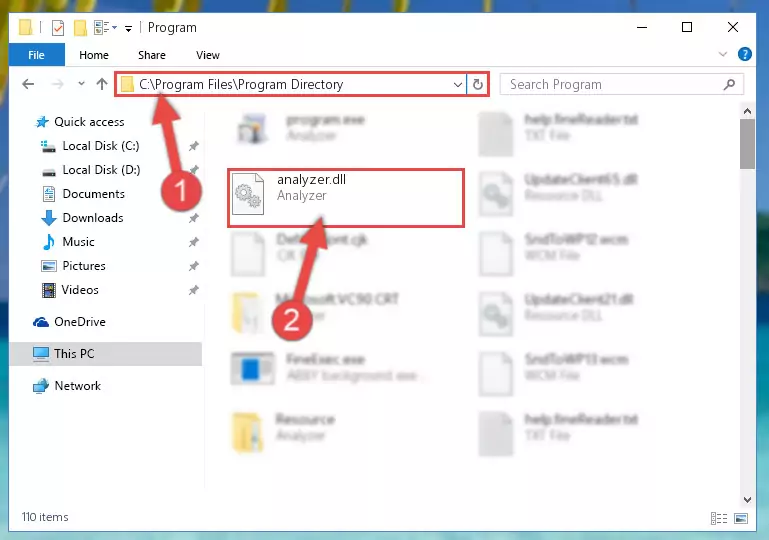Click the vertical scrollbar thumb
The height and width of the screenshot is (540, 769).
pyautogui.click(x=747, y=144)
